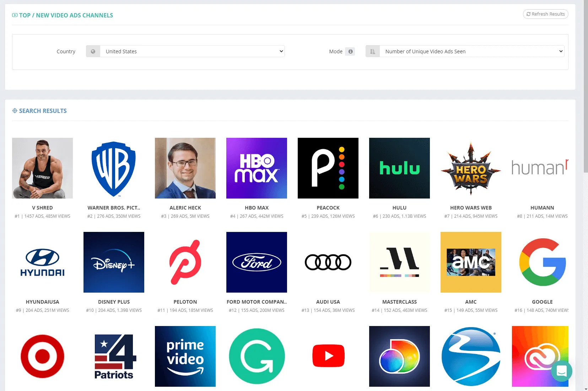The height and width of the screenshot is (391, 588).
Task: Click the Disney Plus logo
Action: [x=114, y=262]
